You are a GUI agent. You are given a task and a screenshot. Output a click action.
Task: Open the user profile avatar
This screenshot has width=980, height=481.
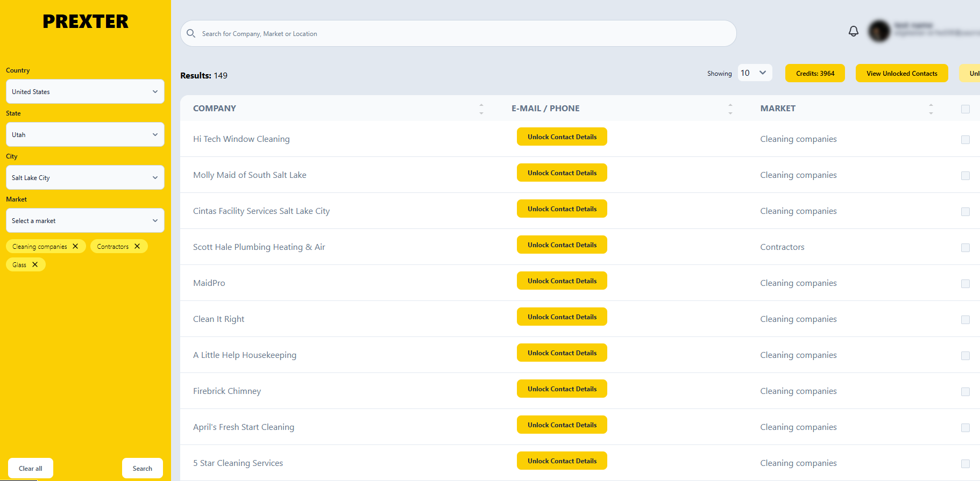point(879,31)
